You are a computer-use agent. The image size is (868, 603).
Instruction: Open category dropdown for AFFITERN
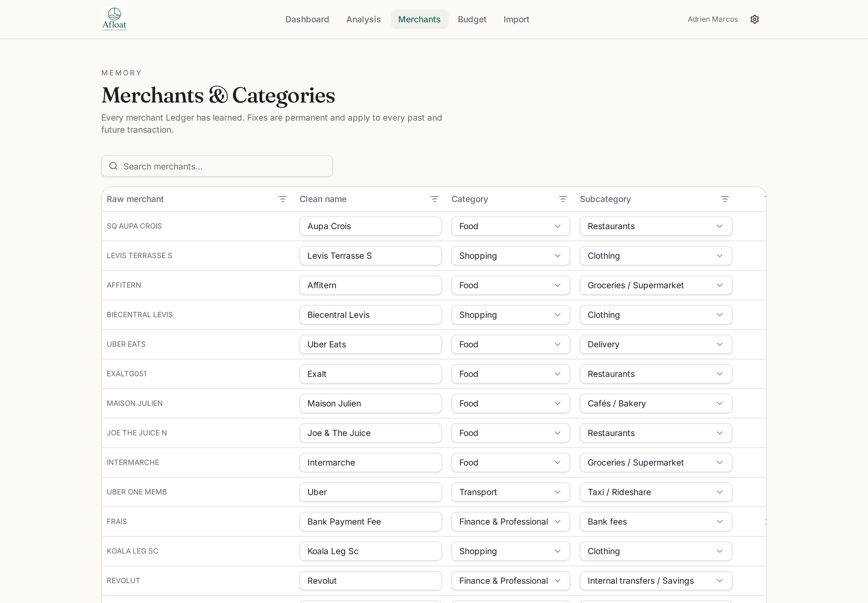[510, 285]
